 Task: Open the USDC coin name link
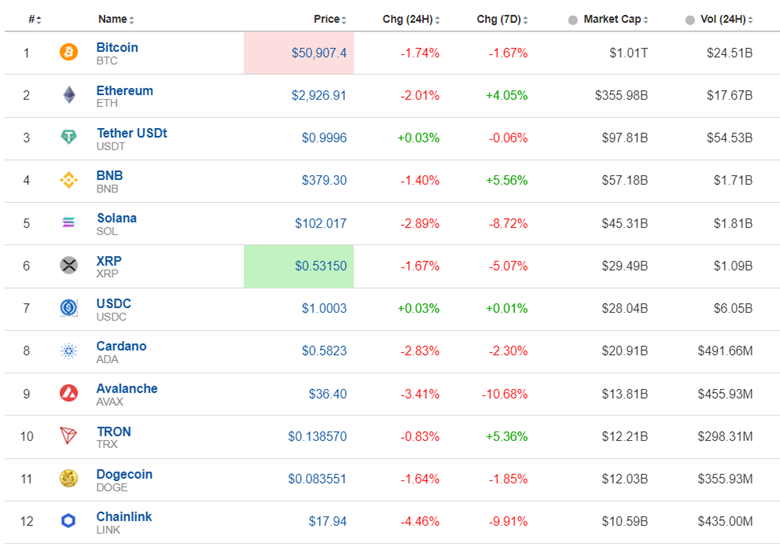tap(113, 303)
